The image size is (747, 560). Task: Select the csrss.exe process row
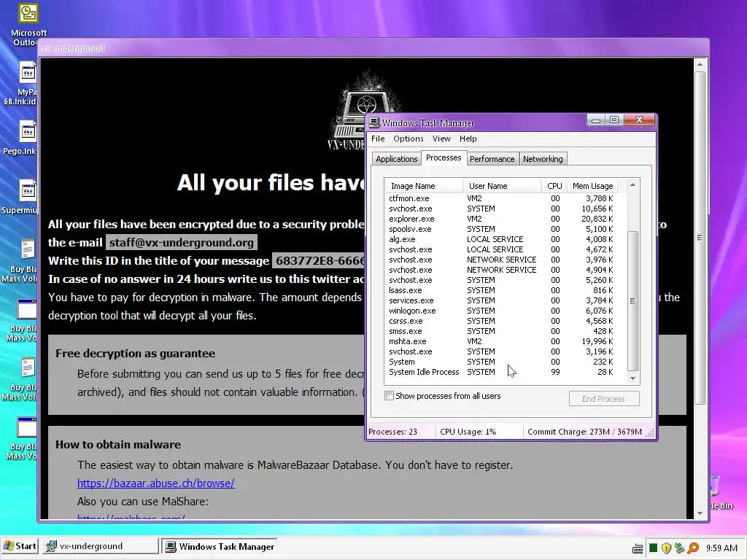point(501,321)
